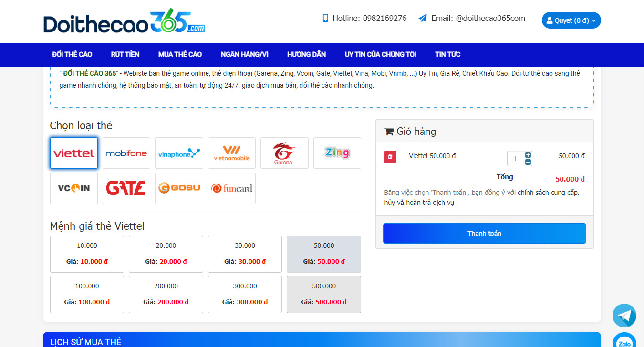Click the cart quantity input field

pos(516,159)
